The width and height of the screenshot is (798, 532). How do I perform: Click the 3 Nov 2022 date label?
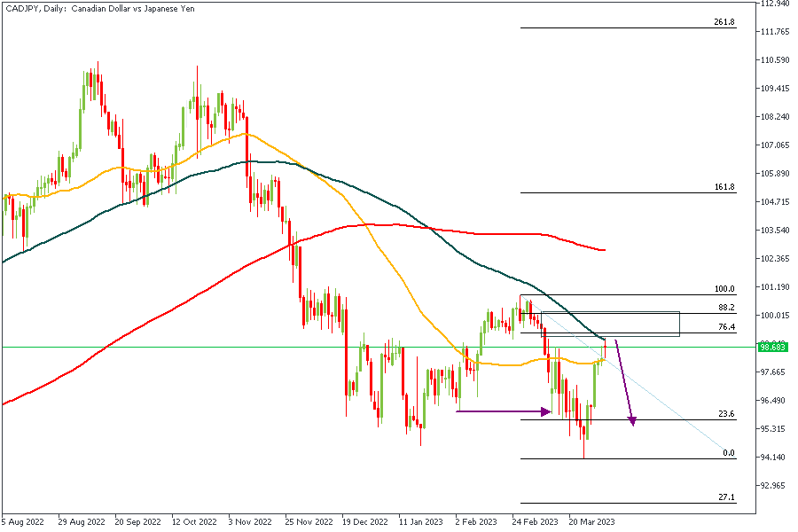[249, 521]
